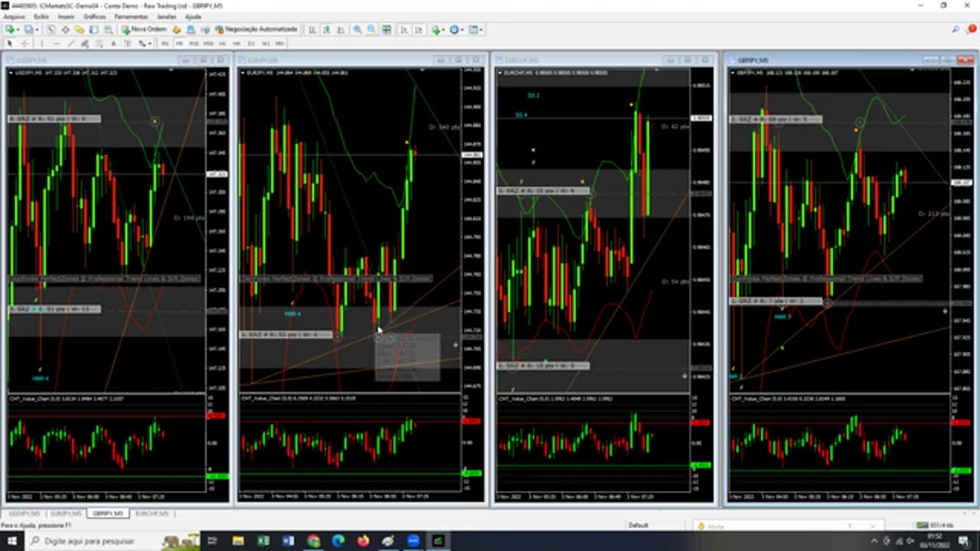Image resolution: width=980 pixels, height=551 pixels.
Task: Open the Navigator panel icon
Action: [79, 29]
